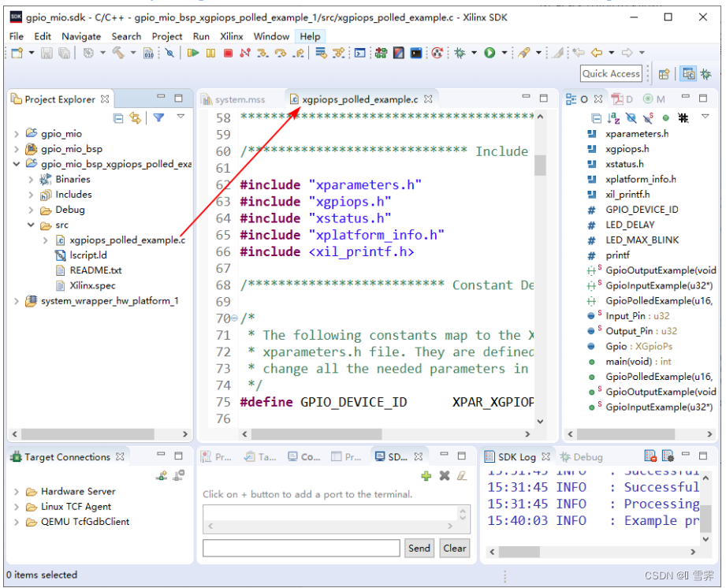Toggle alphabetical Sort in Outline toolbar
This screenshot has width=726, height=588.
point(613,118)
